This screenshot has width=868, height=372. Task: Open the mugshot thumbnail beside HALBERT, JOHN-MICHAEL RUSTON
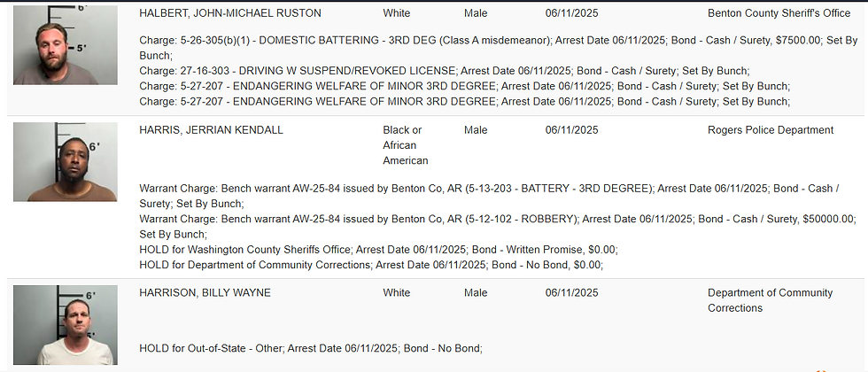coord(66,45)
